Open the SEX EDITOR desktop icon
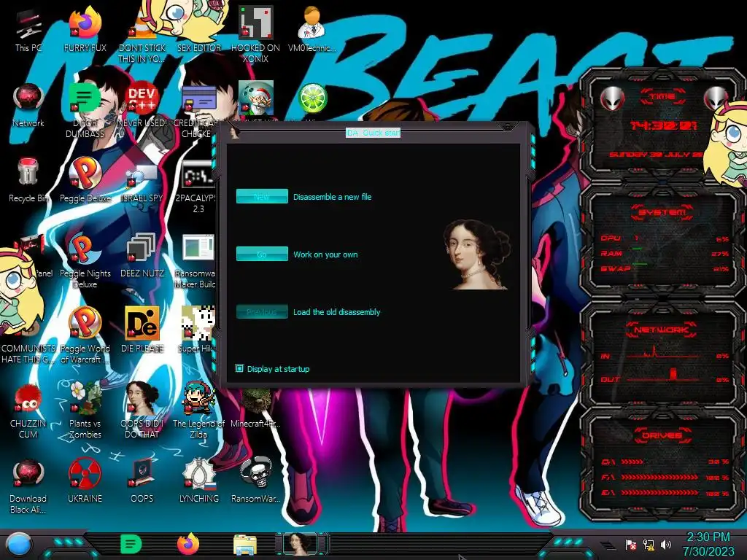The width and height of the screenshot is (747, 560). (x=198, y=30)
